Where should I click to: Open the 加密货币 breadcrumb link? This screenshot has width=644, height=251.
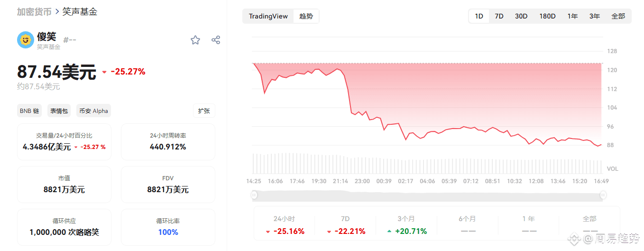click(34, 11)
